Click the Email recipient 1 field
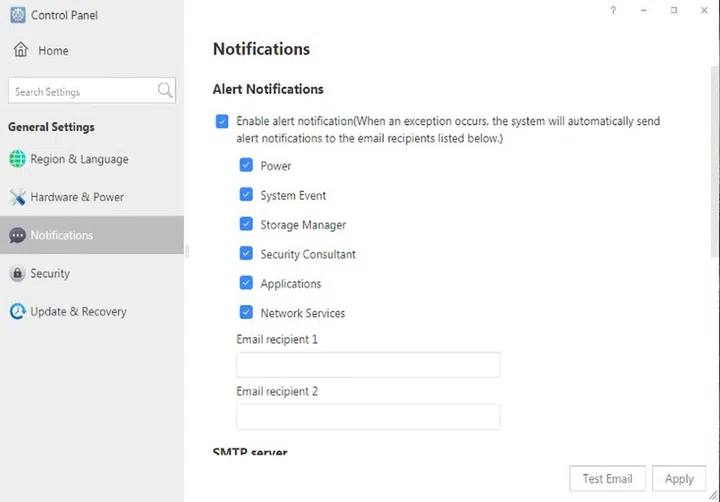 [367, 365]
